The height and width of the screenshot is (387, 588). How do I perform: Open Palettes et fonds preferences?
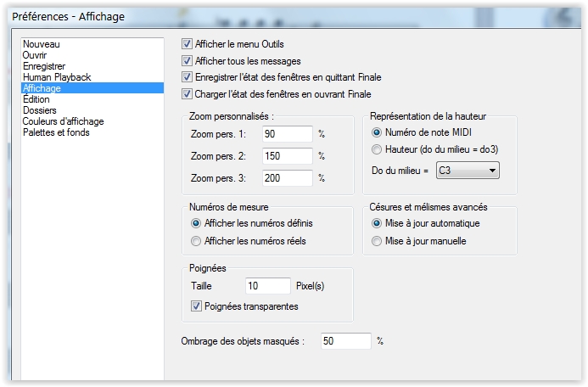point(56,132)
